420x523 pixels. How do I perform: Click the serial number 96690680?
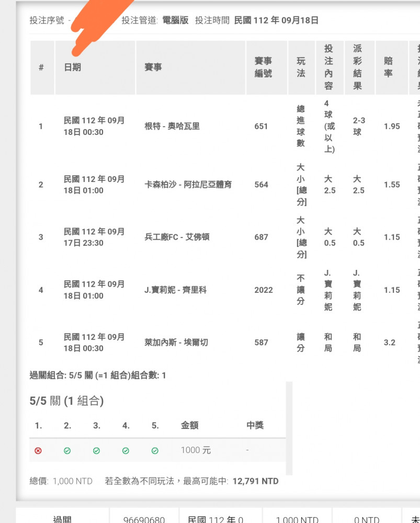click(x=144, y=519)
